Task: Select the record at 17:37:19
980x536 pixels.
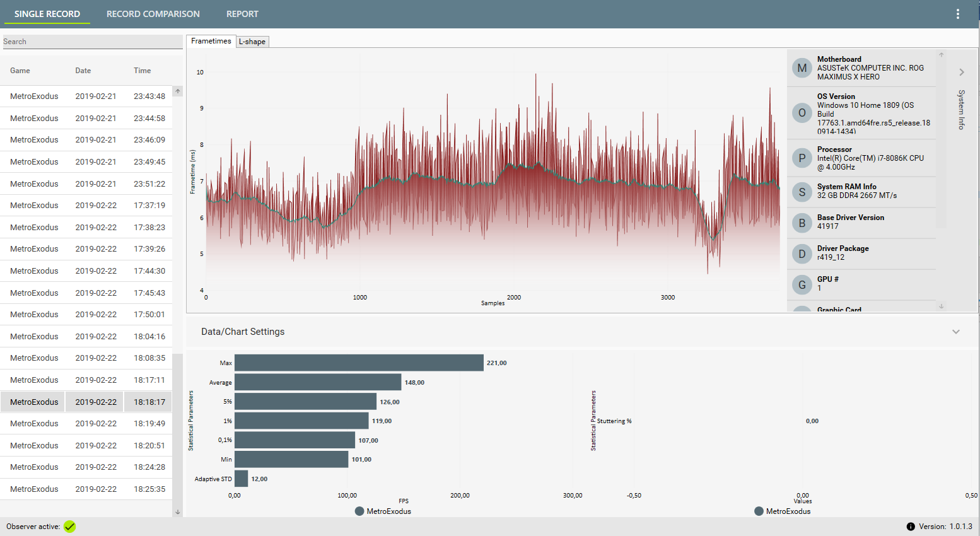Action: pos(86,206)
